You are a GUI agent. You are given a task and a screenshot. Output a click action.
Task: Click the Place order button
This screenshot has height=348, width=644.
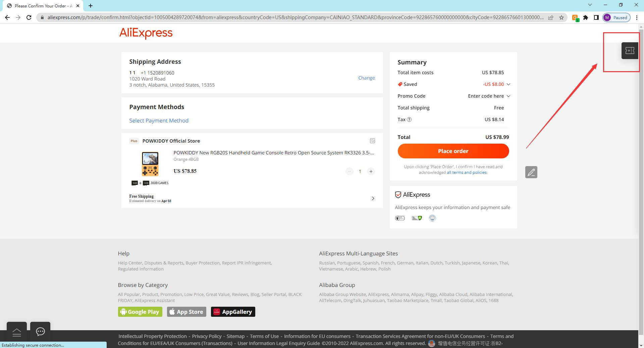click(x=453, y=151)
